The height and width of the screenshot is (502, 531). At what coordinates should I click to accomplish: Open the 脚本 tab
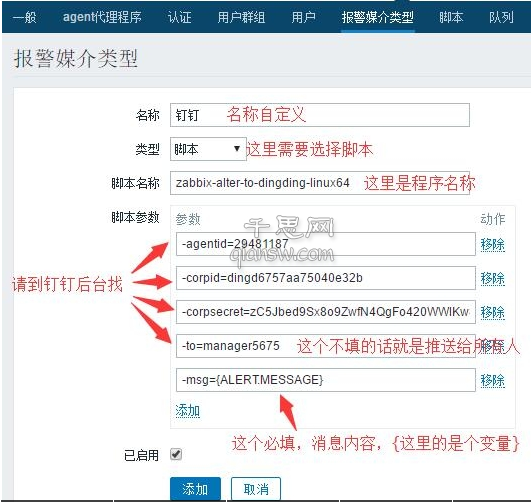tap(451, 17)
